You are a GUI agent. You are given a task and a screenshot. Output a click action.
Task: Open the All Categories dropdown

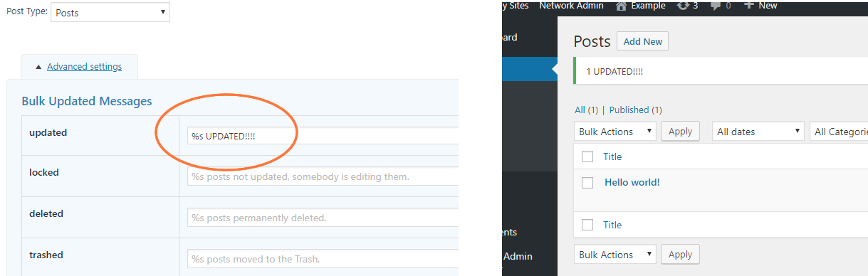pos(839,132)
